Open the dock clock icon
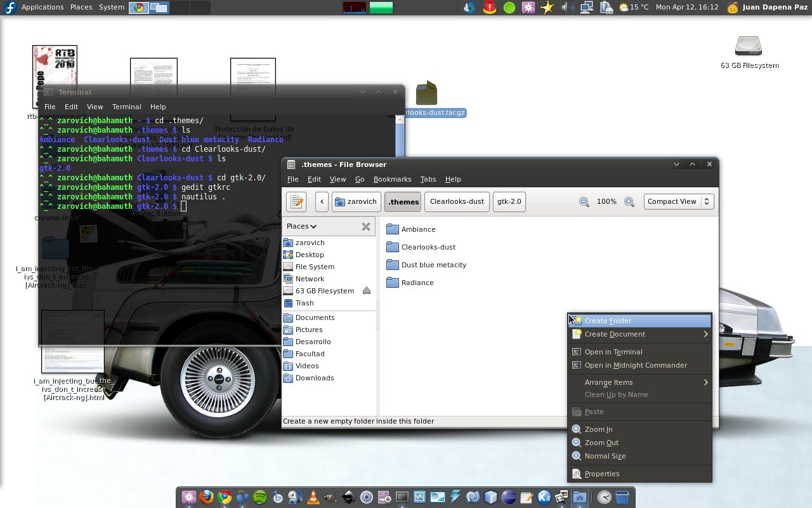The width and height of the screenshot is (812, 508). click(605, 497)
